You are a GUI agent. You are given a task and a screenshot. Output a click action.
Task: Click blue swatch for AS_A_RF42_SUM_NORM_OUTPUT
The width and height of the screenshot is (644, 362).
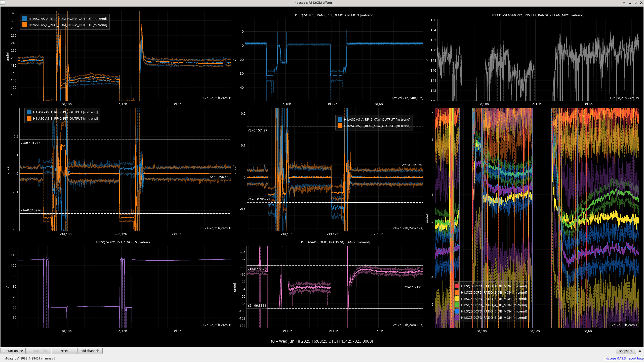25,19
